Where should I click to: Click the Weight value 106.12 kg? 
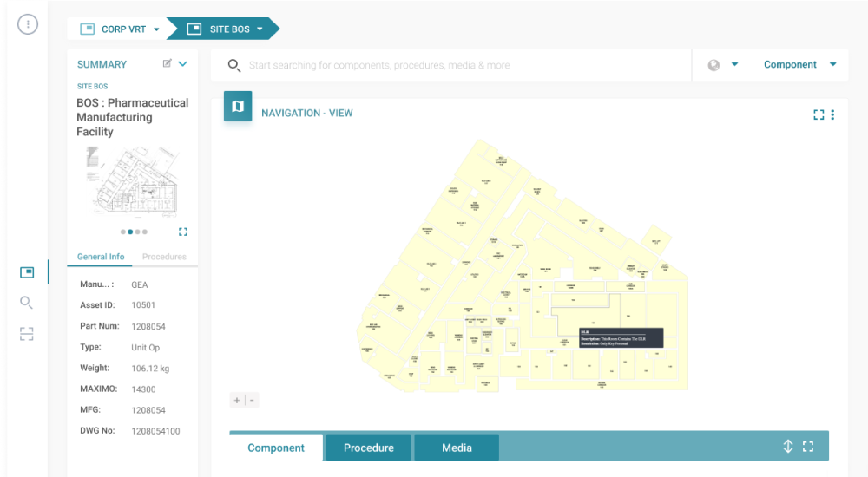click(x=150, y=369)
